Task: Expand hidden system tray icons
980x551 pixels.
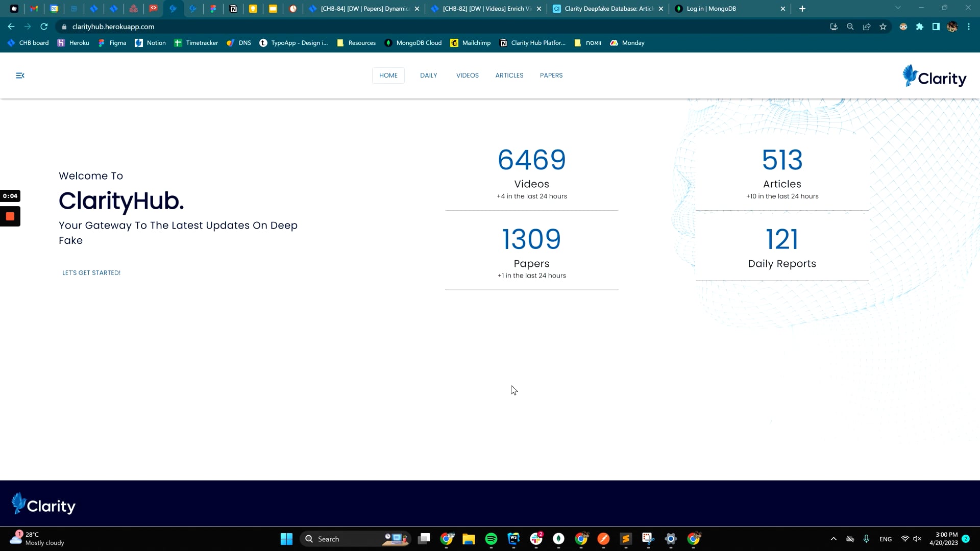Action: [834, 538]
